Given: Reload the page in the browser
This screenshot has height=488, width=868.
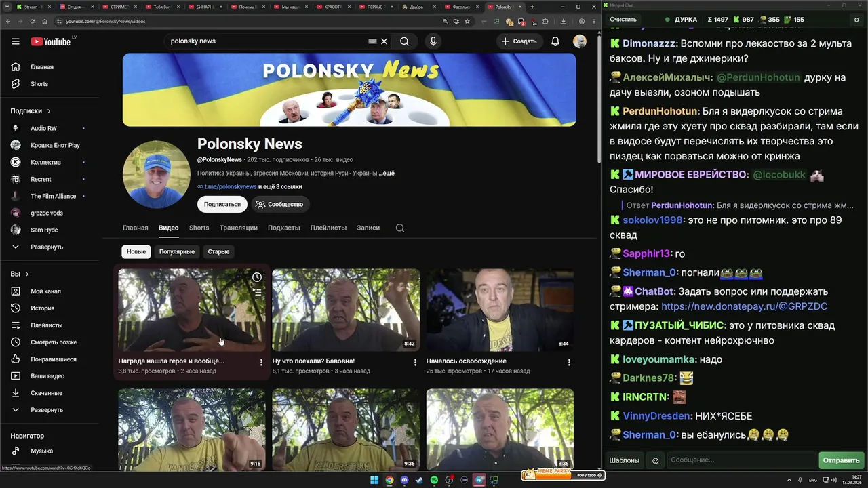Looking at the screenshot, I should tap(32, 21).
